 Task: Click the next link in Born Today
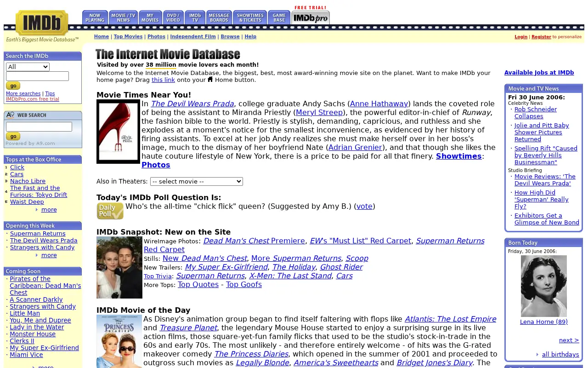click(569, 340)
